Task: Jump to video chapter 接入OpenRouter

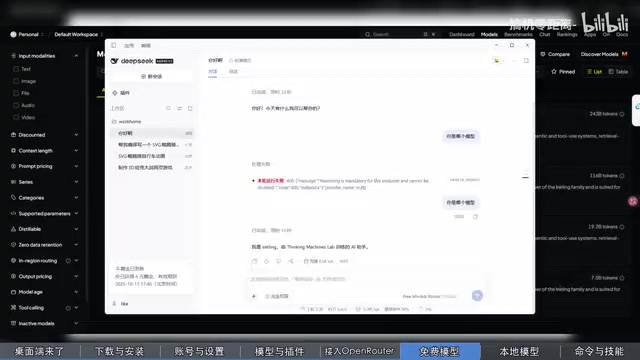Action: coord(359,351)
